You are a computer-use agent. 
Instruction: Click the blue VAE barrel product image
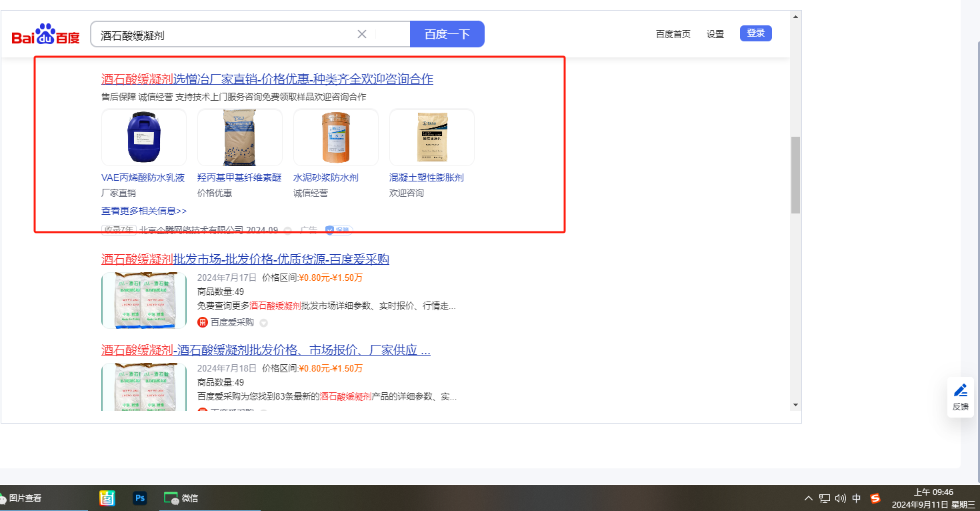(144, 137)
